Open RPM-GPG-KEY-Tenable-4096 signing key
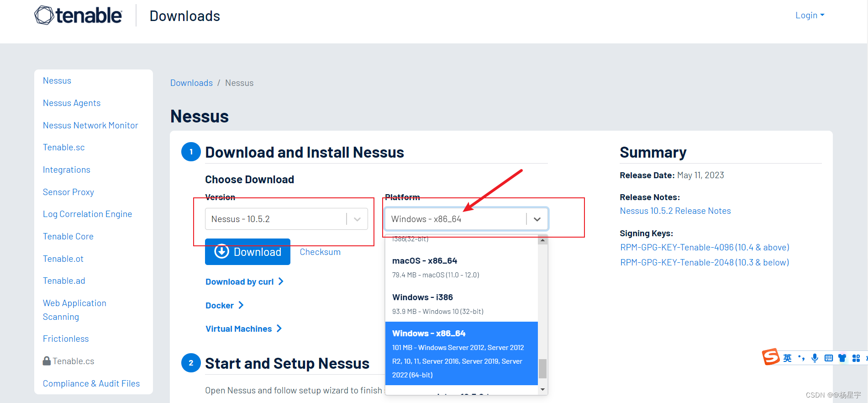 (705, 247)
